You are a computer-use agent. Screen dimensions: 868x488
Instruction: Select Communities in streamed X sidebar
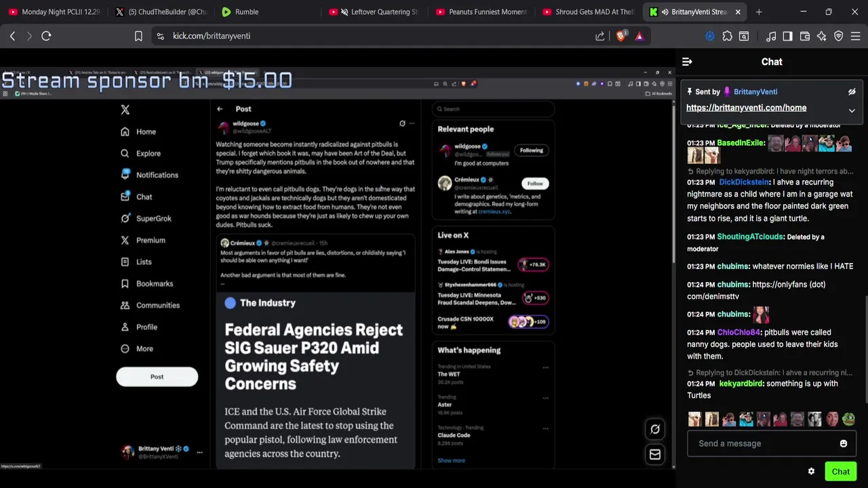coord(151,306)
